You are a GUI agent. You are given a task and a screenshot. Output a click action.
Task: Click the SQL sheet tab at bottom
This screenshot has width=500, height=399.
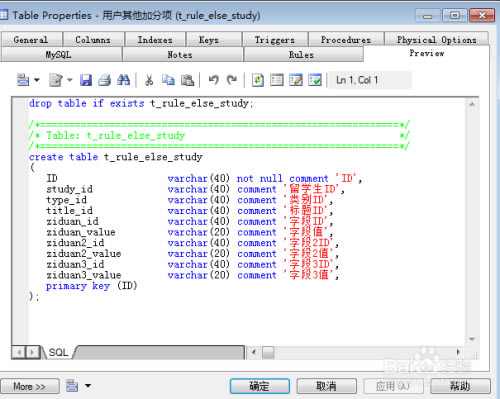click(59, 352)
